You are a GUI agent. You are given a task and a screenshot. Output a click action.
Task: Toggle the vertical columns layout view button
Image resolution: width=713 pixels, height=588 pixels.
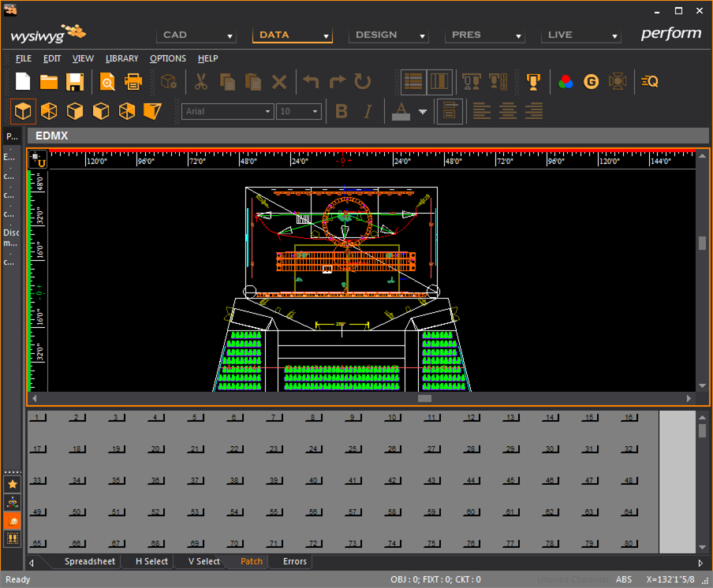point(439,81)
